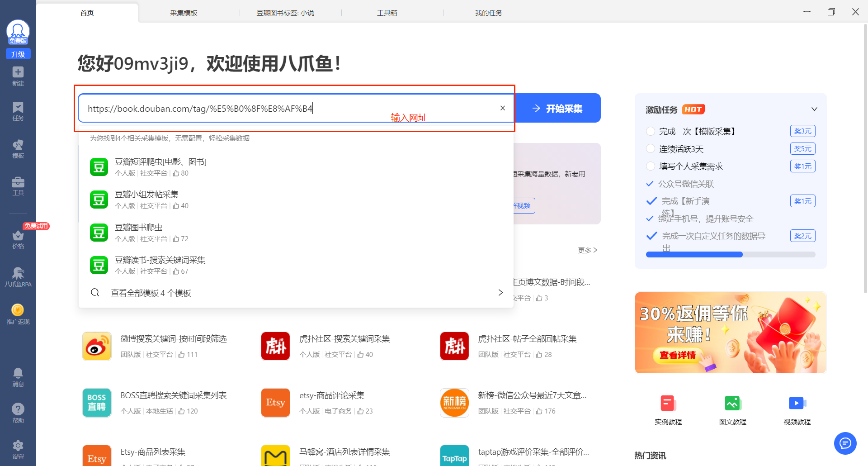868x466 pixels.
Task: Click the Douban icon beside 豆瓣图书爬虫
Action: [x=99, y=233]
